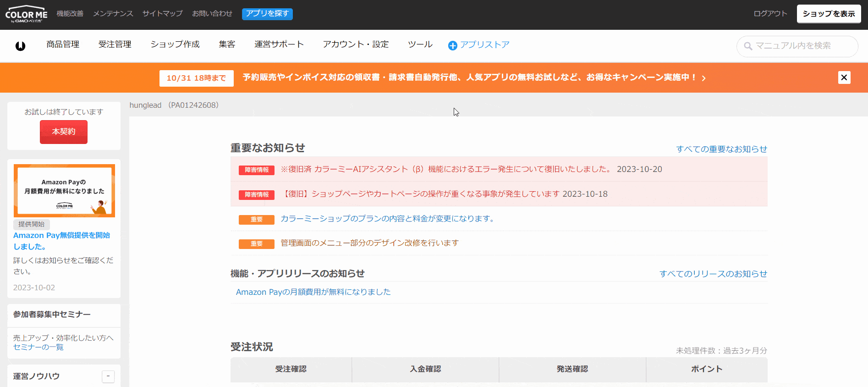Image resolution: width=868 pixels, height=387 pixels.
Task: Expand the ショップ作成 menu
Action: (x=175, y=44)
